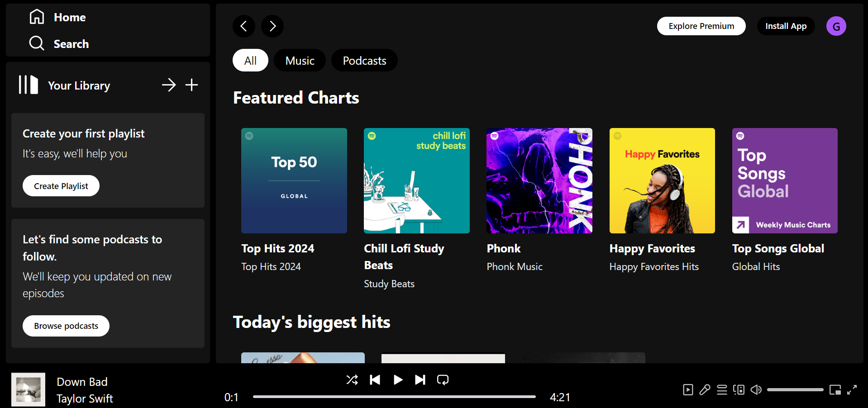Open the miniplayer

tap(835, 389)
